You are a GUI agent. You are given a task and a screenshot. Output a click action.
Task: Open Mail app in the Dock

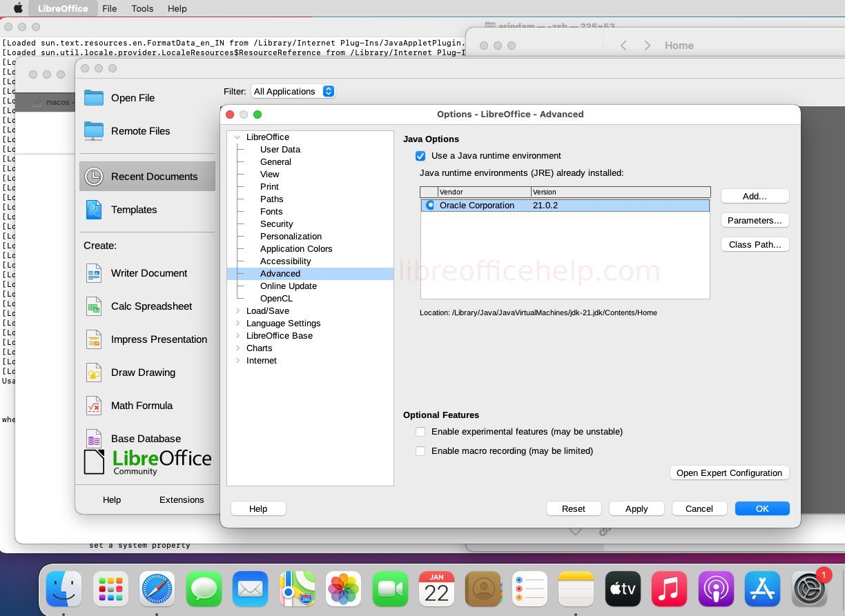pyautogui.click(x=250, y=590)
